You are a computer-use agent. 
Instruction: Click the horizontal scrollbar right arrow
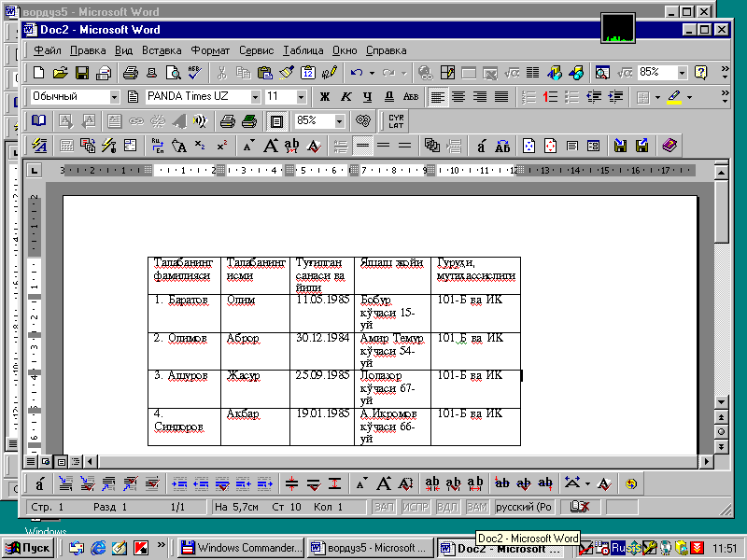point(706,461)
